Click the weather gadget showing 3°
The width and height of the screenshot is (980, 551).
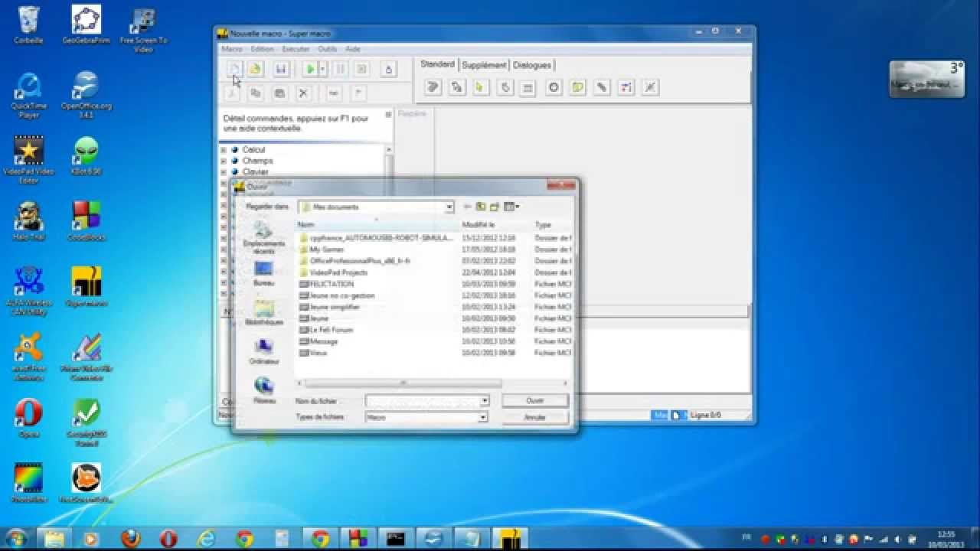coord(926,79)
